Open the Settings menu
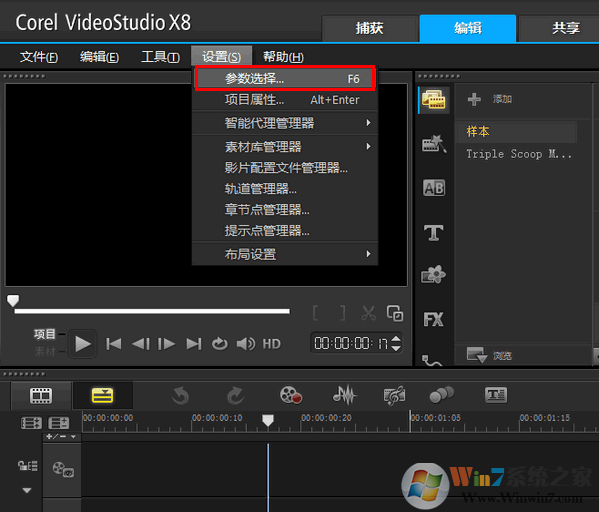599x512 pixels. click(x=222, y=57)
